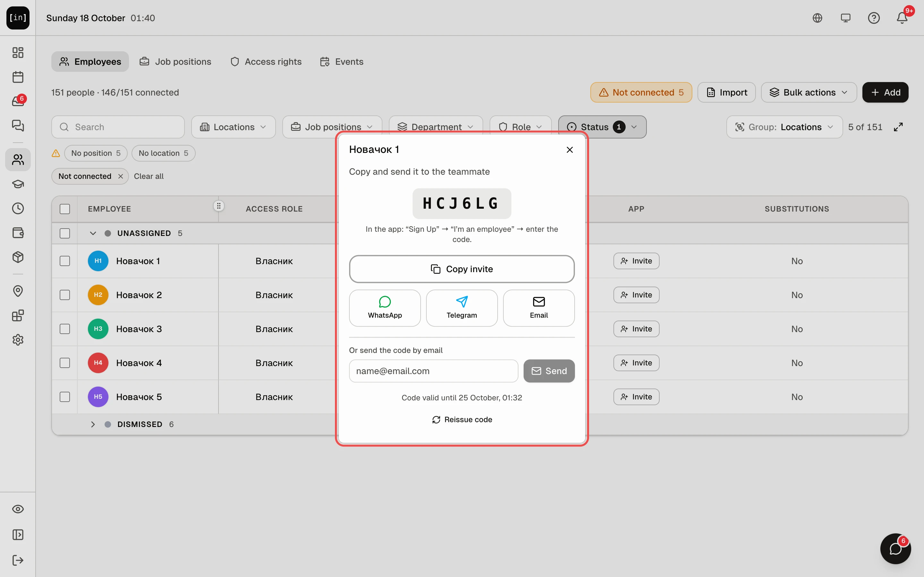Share invite via WhatsApp
Screen dimensions: 924x577
[385, 308]
